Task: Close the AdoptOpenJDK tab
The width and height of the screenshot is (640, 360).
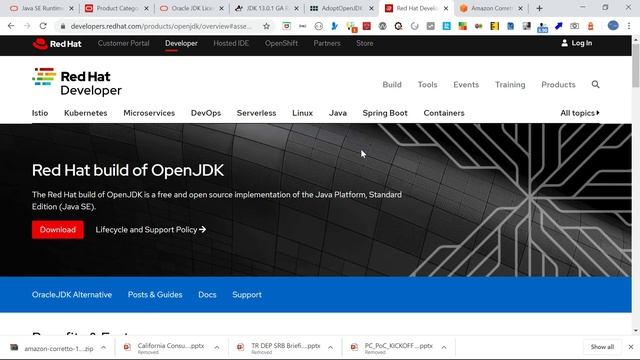Action: [371, 8]
